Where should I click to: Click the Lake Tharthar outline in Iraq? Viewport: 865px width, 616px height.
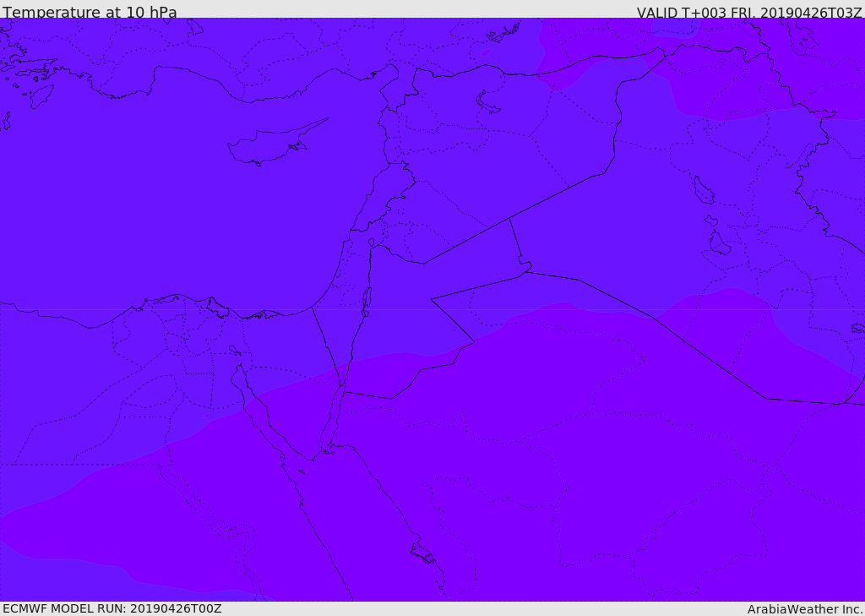(x=703, y=190)
